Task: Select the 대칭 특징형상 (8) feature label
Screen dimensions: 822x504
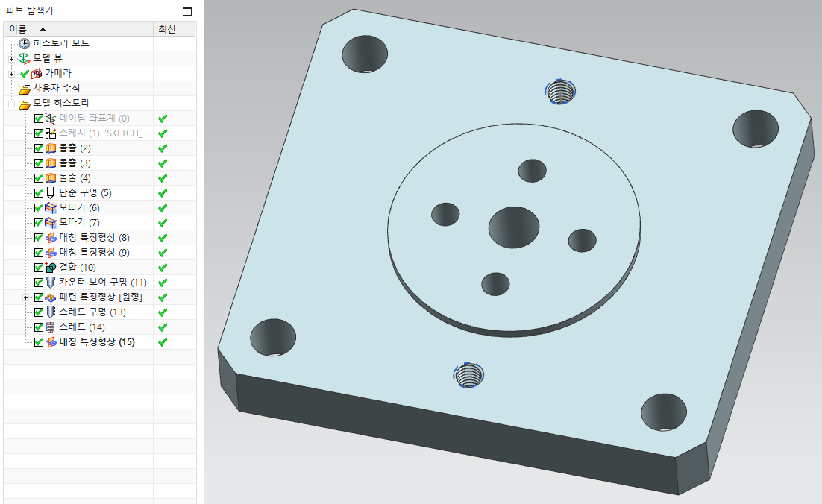Action: (x=95, y=238)
